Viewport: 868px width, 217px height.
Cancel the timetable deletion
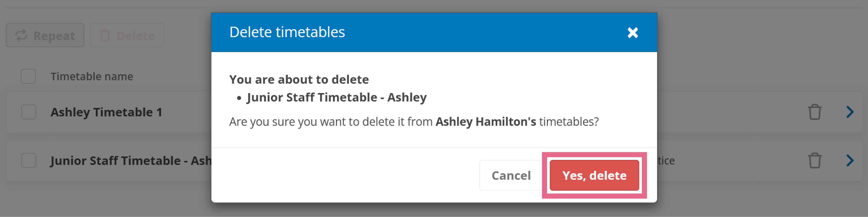[511, 175]
